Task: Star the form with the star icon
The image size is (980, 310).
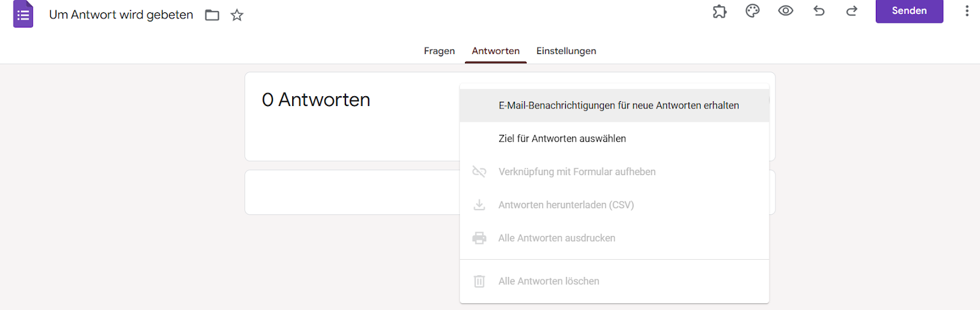Action: coord(237,15)
